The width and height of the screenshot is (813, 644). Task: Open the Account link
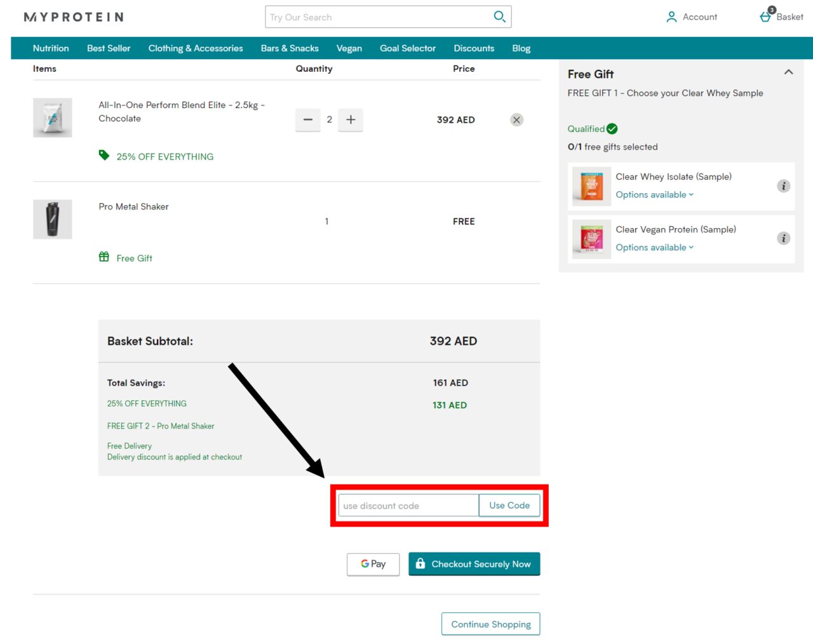click(700, 17)
